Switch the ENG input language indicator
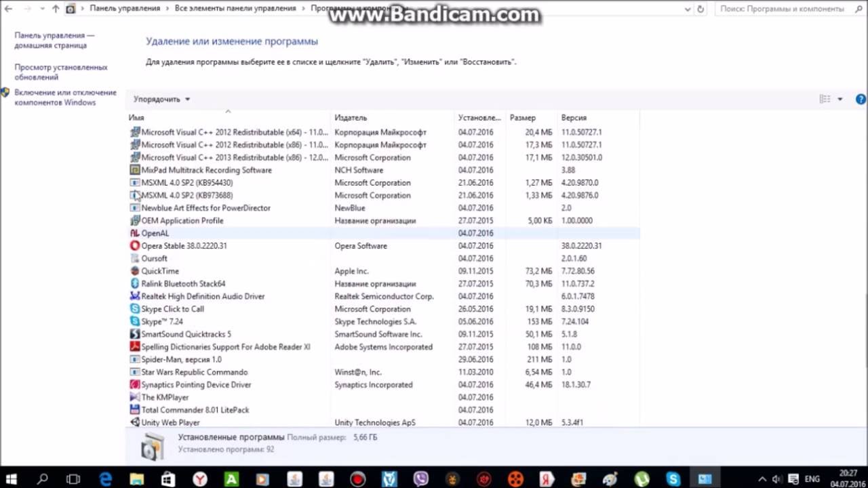The height and width of the screenshot is (488, 868). [812, 479]
